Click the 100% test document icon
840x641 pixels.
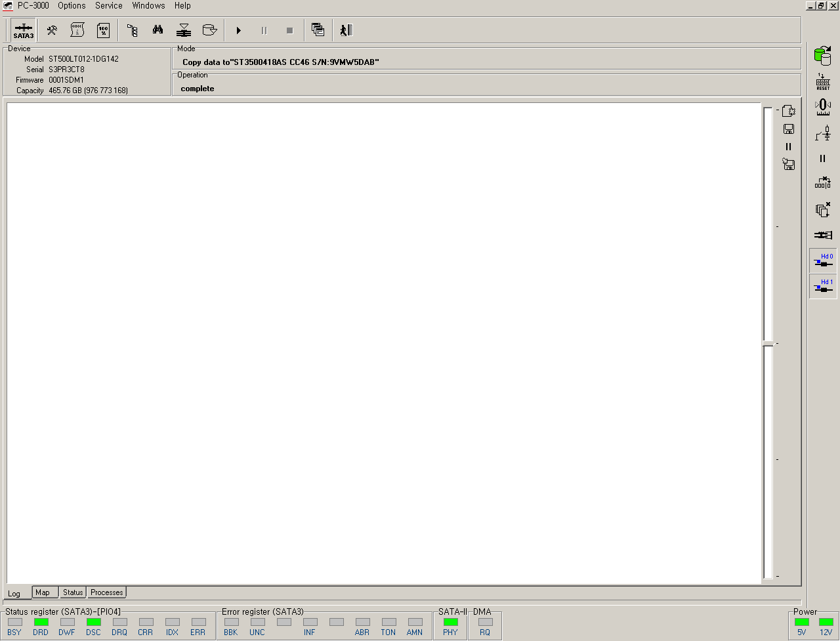103,30
